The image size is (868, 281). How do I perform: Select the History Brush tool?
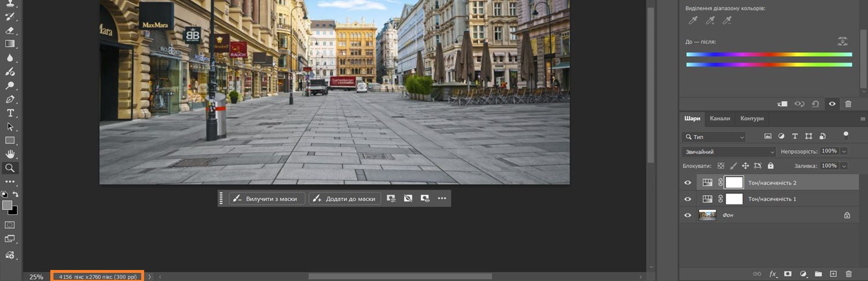[10, 16]
